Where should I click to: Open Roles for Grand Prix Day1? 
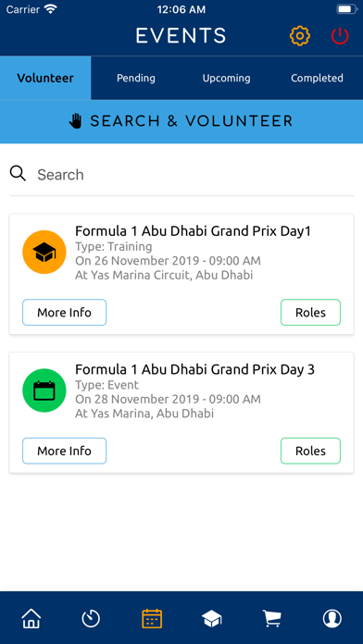310,313
